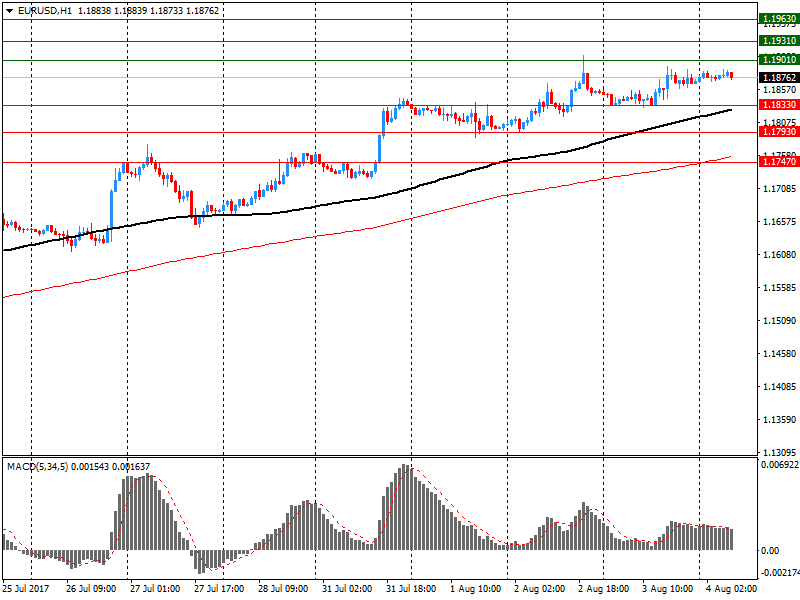The height and width of the screenshot is (600, 800).
Task: Click the 1.18570 price scale value
Action: (779, 90)
